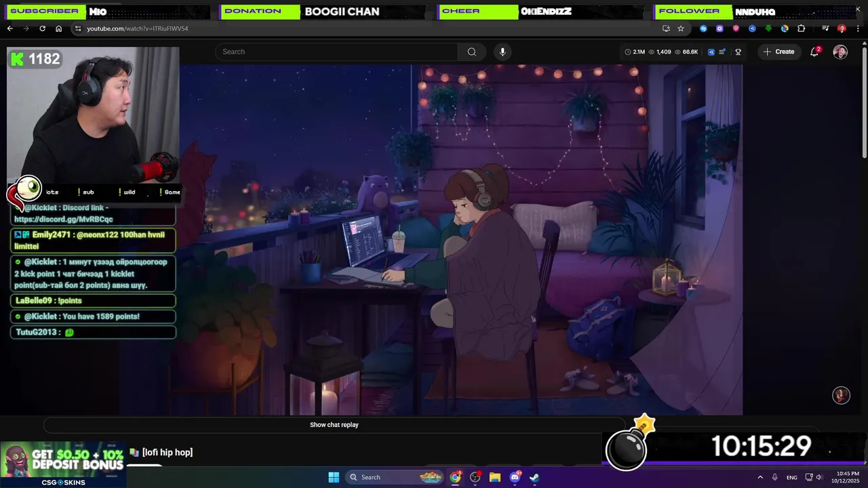Click the YouTube search field
Image resolution: width=868 pixels, height=488 pixels.
[x=336, y=52]
